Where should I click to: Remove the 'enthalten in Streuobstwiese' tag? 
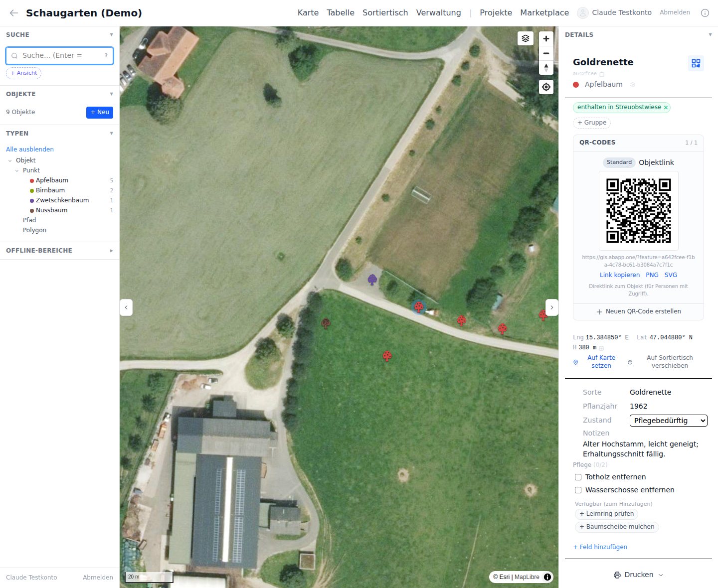[666, 108]
